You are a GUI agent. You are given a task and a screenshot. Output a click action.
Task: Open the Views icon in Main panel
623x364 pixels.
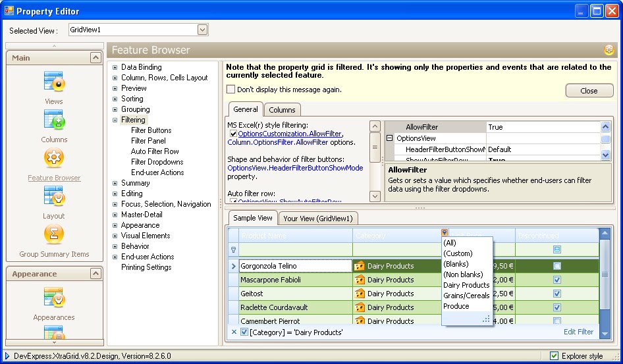(x=54, y=82)
